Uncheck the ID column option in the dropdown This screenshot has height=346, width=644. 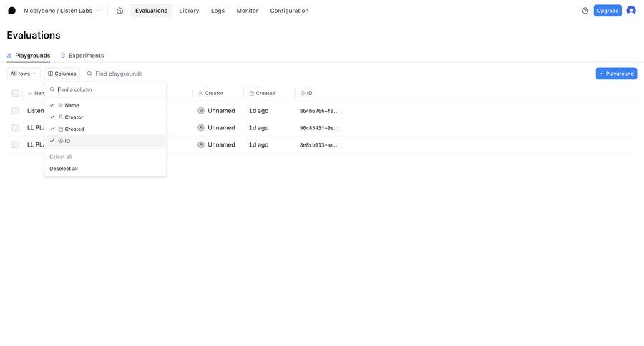pyautogui.click(x=106, y=141)
